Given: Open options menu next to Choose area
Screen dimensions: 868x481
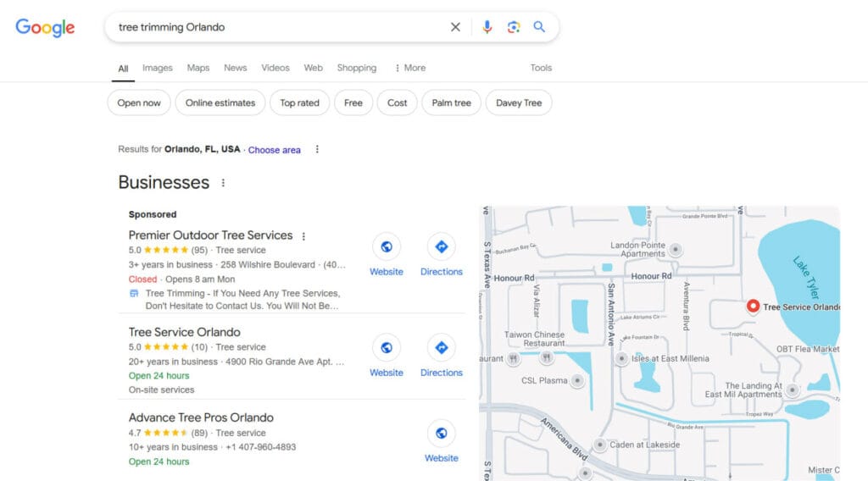Looking at the screenshot, I should pyautogui.click(x=317, y=149).
